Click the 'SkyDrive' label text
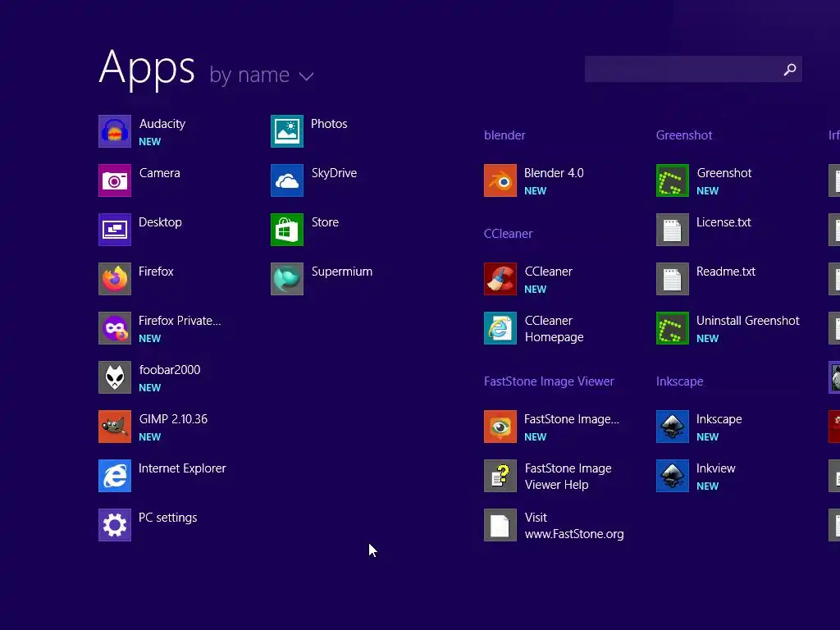Screen dimensions: 840x630 click(335, 173)
